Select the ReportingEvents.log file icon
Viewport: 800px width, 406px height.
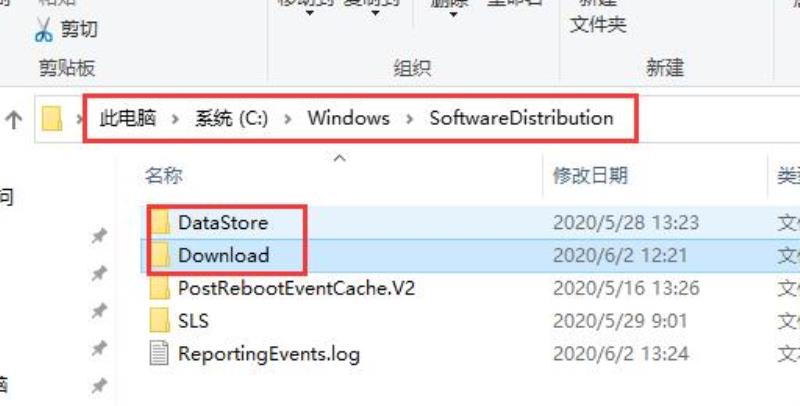[159, 353]
